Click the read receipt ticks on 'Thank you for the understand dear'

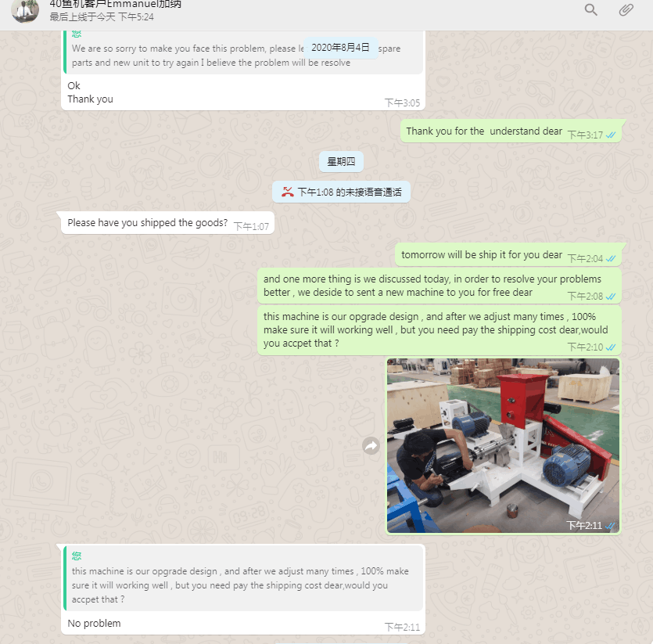point(611,135)
